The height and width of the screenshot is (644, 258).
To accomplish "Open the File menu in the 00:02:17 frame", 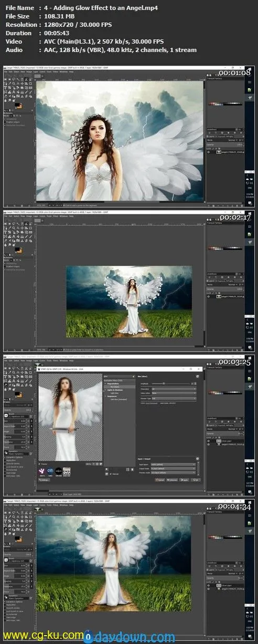I will (x=5, y=215).
